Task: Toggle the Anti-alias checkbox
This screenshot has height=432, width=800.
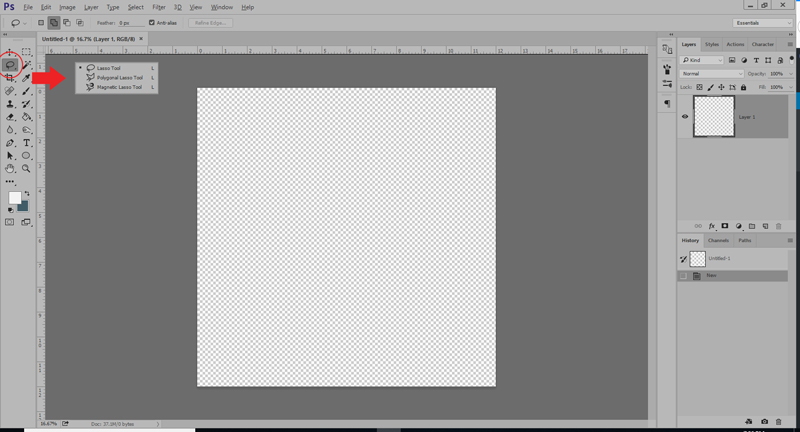Action: click(152, 22)
